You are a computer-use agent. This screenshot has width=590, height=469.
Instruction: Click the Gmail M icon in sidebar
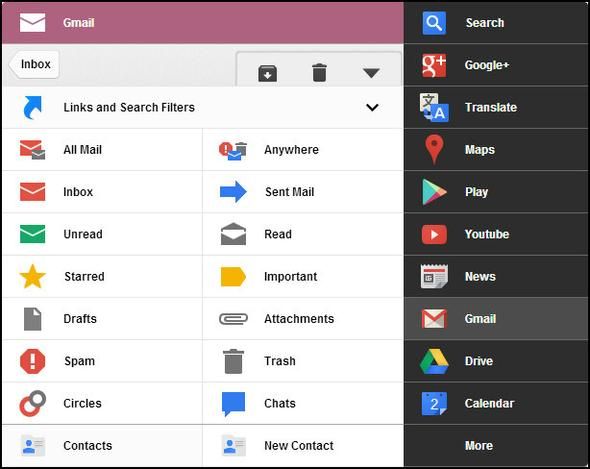point(434,319)
